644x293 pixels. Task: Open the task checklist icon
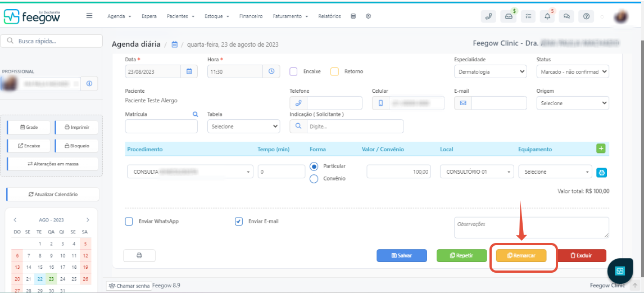pos(528,16)
